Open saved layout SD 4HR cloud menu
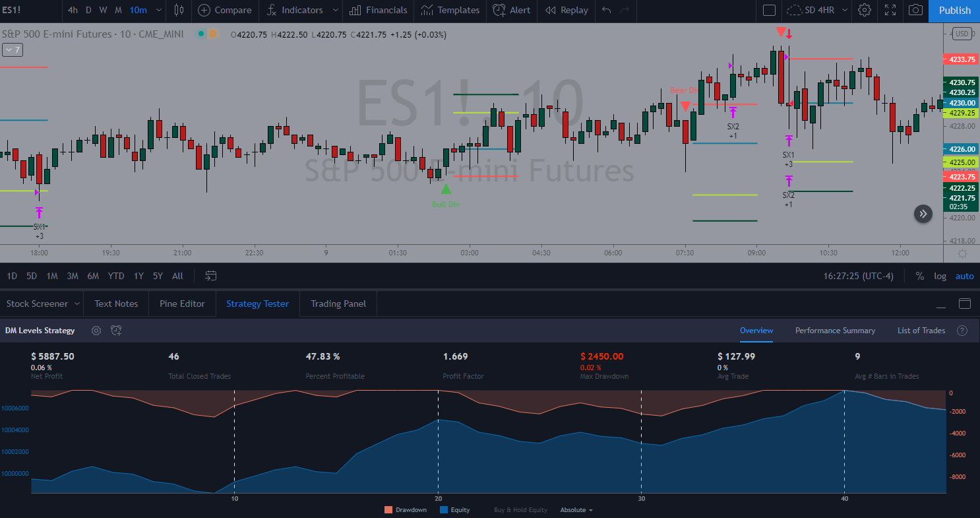Image resolution: width=980 pixels, height=518 pixels. (816, 10)
